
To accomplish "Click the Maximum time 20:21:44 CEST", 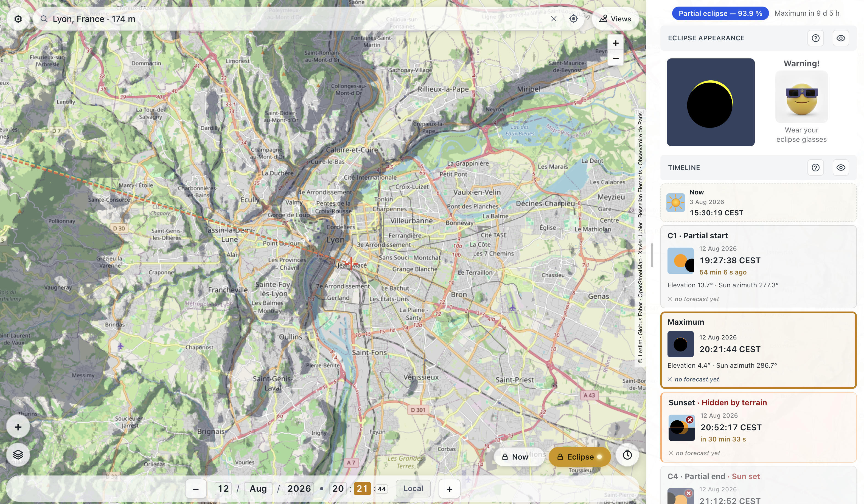I will [730, 349].
